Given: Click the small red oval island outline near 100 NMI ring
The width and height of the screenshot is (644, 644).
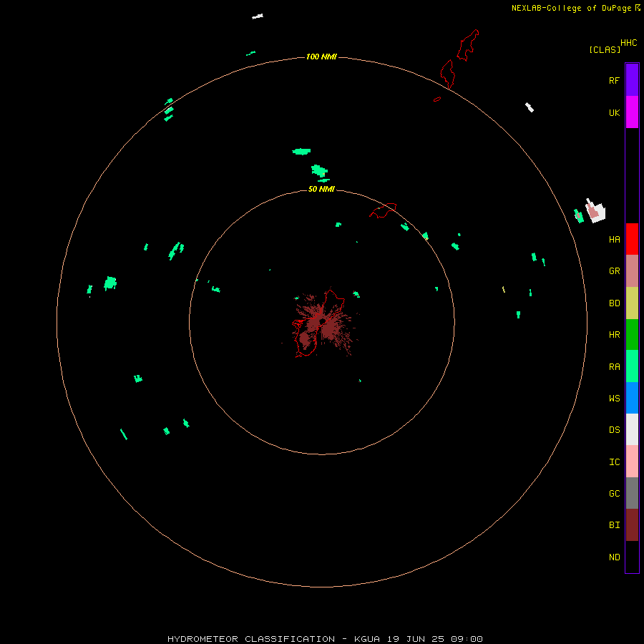Looking at the screenshot, I should tap(437, 99).
